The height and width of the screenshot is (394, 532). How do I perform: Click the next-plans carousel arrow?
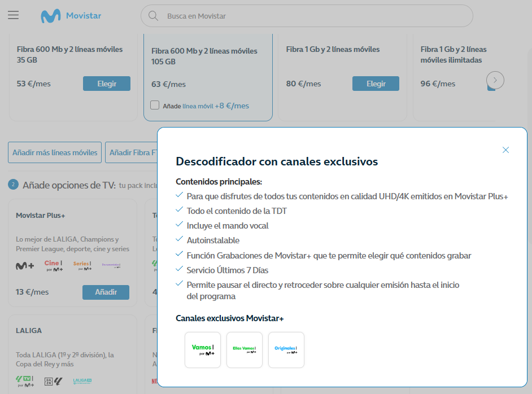[x=495, y=80]
